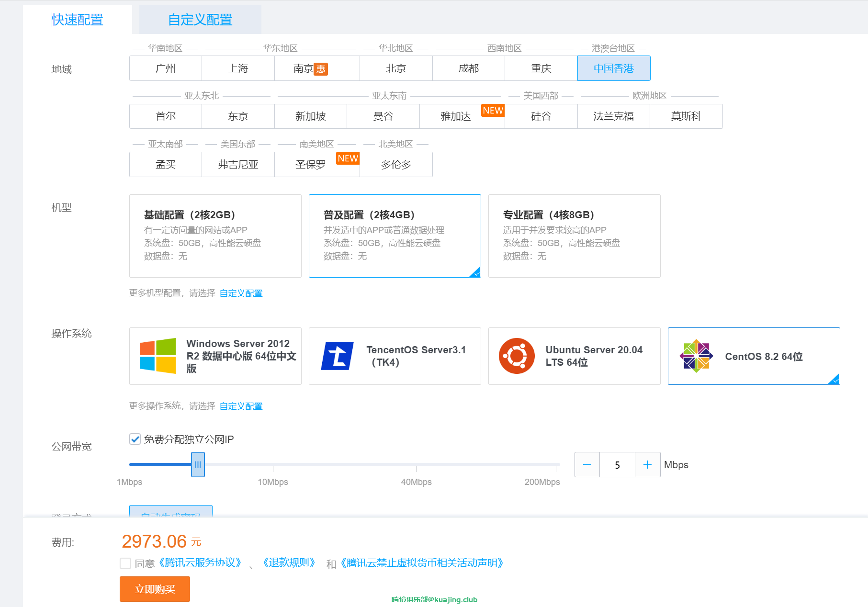The image size is (868, 607).
Task: Open 《退款规则》 link
Action: pyautogui.click(x=289, y=563)
